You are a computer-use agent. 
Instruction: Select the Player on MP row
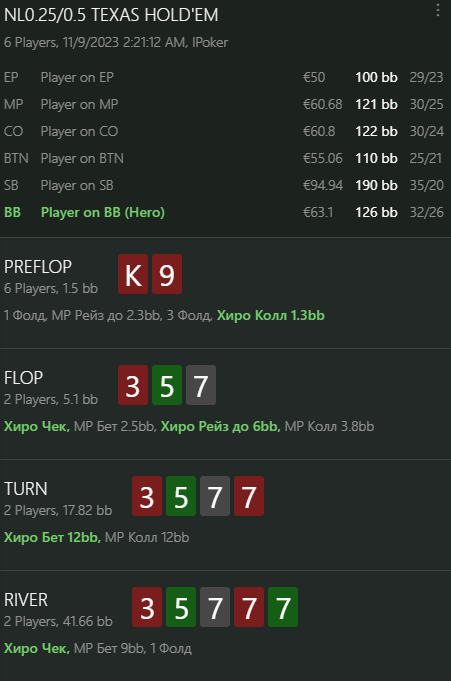pos(224,104)
